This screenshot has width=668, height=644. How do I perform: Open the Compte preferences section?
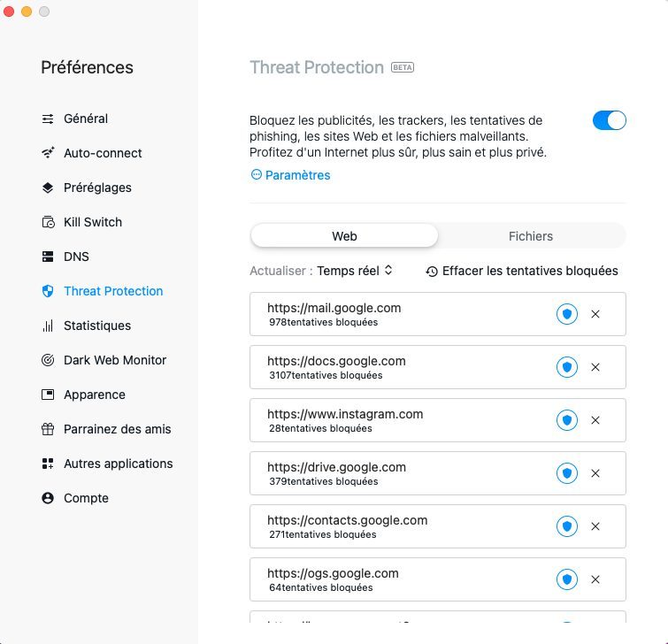[86, 498]
